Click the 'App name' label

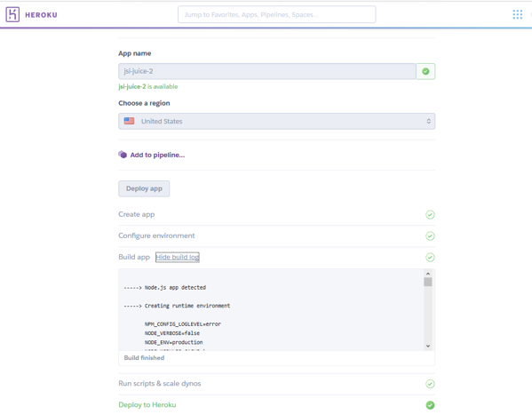pyautogui.click(x=135, y=53)
